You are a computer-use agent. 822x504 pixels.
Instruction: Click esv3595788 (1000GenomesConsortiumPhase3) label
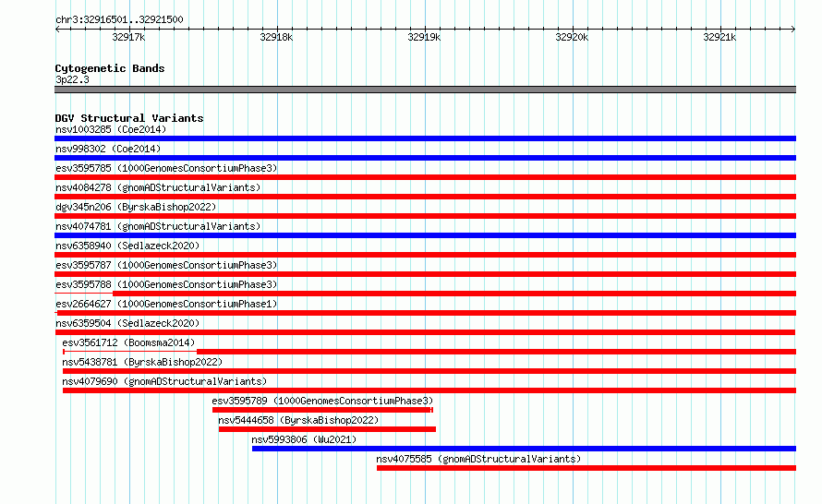tap(166, 284)
